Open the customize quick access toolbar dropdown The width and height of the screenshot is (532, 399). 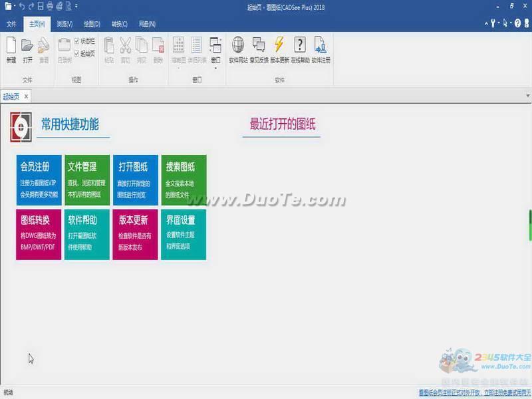point(76,6)
